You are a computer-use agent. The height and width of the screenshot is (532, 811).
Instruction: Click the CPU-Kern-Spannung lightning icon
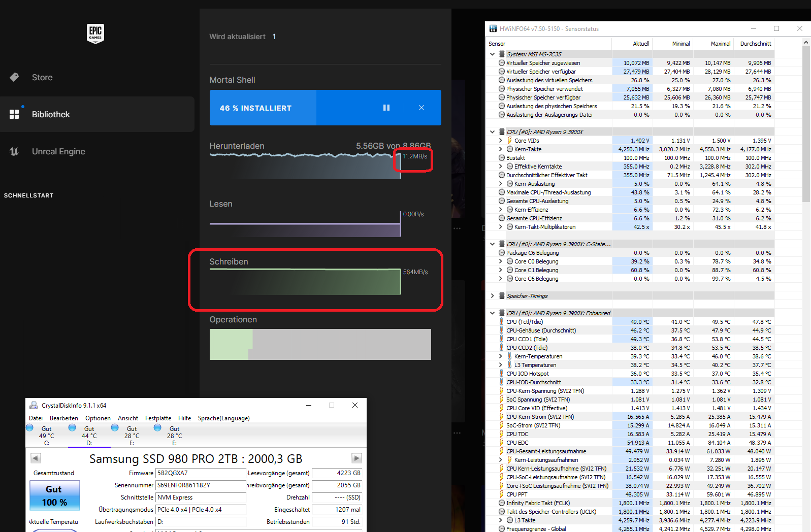coord(501,391)
